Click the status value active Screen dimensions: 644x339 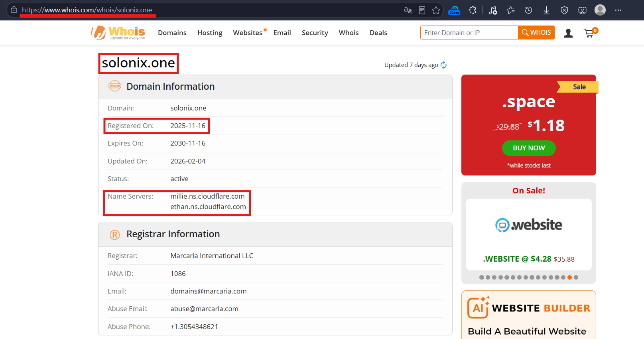coord(179,179)
